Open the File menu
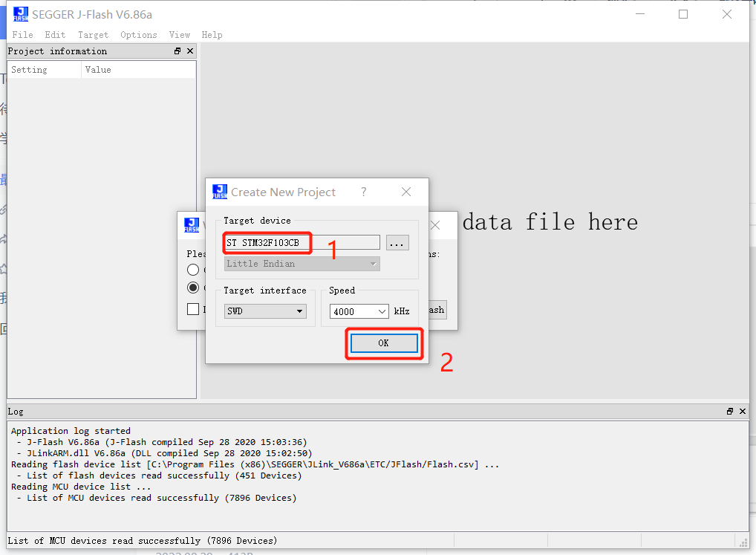 coord(23,35)
